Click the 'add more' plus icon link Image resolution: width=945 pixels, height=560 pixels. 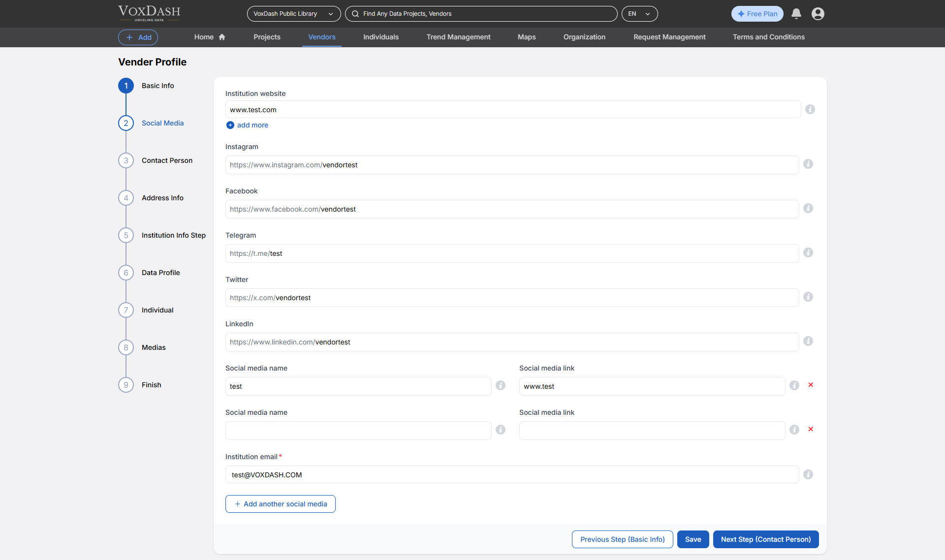coord(230,125)
